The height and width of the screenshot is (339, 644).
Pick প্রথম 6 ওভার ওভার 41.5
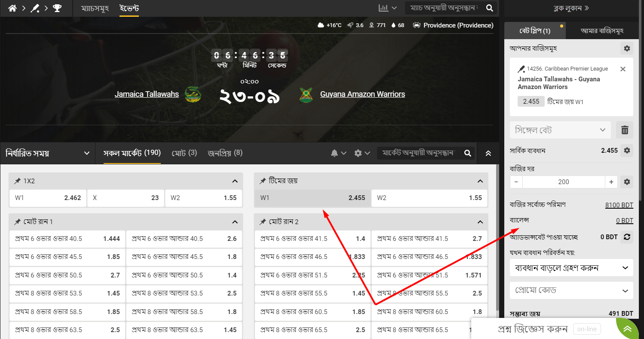tap(313, 238)
